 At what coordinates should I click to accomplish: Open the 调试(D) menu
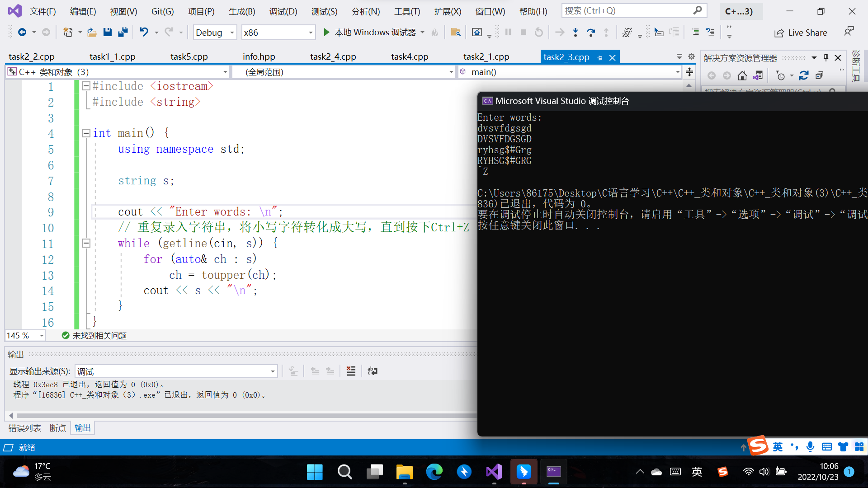pyautogui.click(x=283, y=11)
